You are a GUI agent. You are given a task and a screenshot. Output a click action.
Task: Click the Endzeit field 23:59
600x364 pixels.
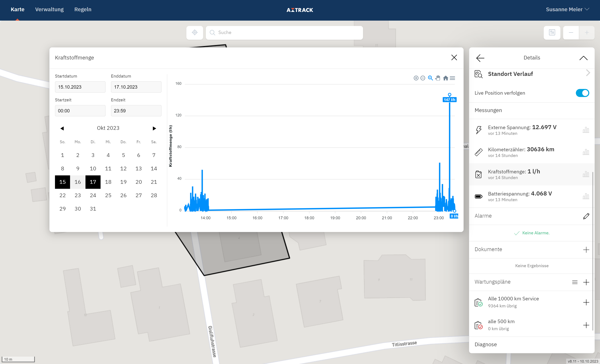[x=136, y=111]
